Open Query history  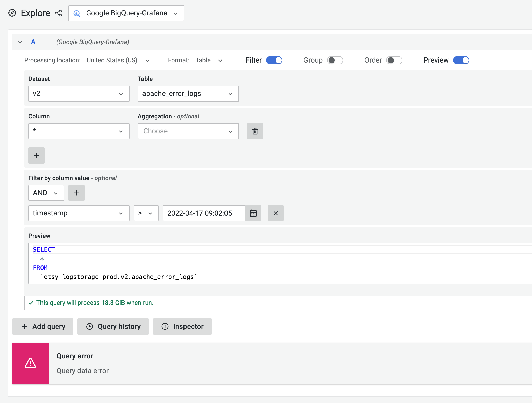click(113, 326)
